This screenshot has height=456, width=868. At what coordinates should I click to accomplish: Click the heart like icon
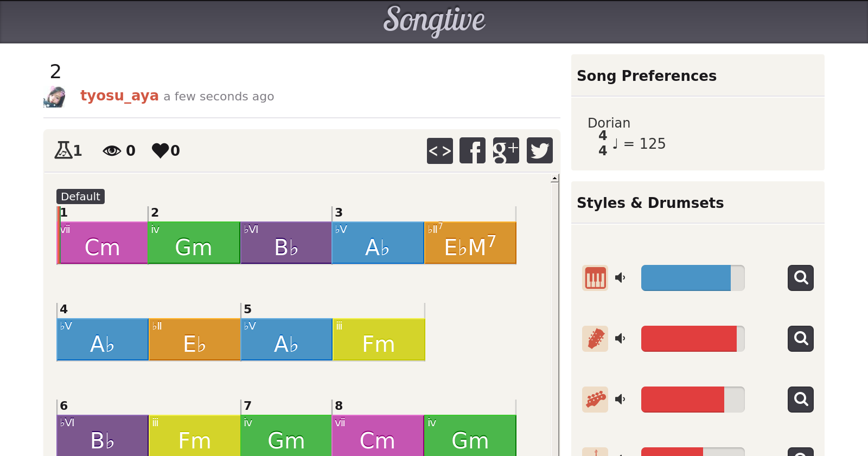(x=161, y=150)
